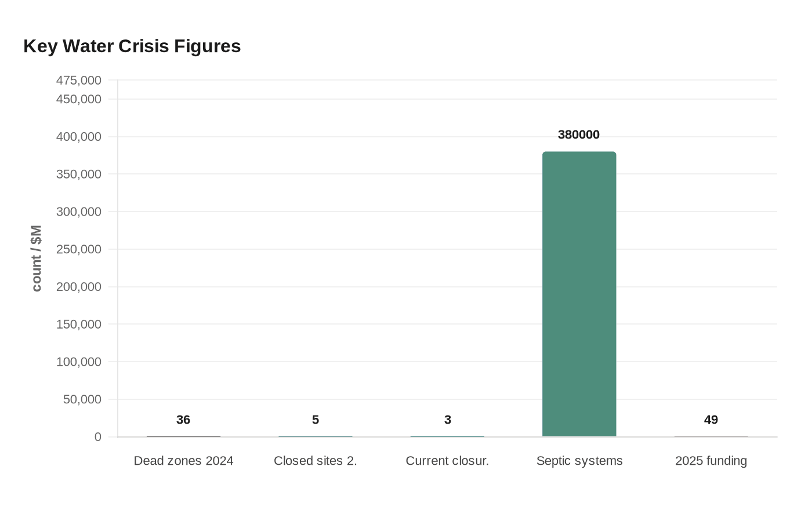
Task: Select the data label 36
Action: coord(183,420)
